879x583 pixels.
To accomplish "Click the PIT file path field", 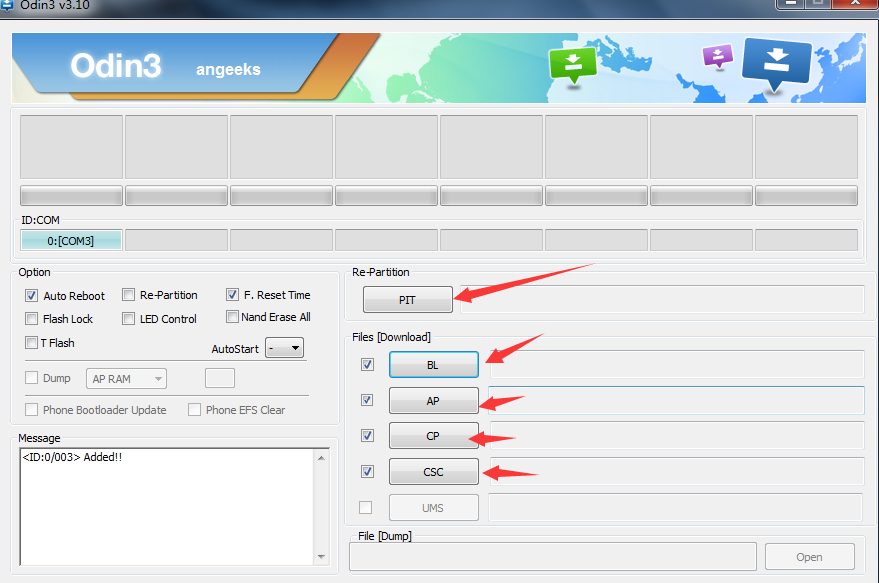I will (662, 299).
